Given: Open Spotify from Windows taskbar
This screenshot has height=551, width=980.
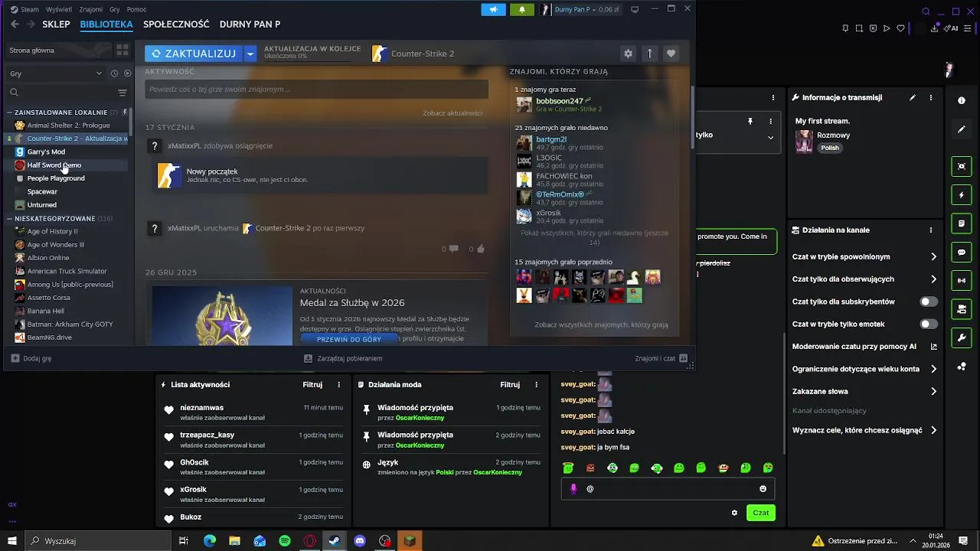Looking at the screenshot, I should (x=285, y=541).
